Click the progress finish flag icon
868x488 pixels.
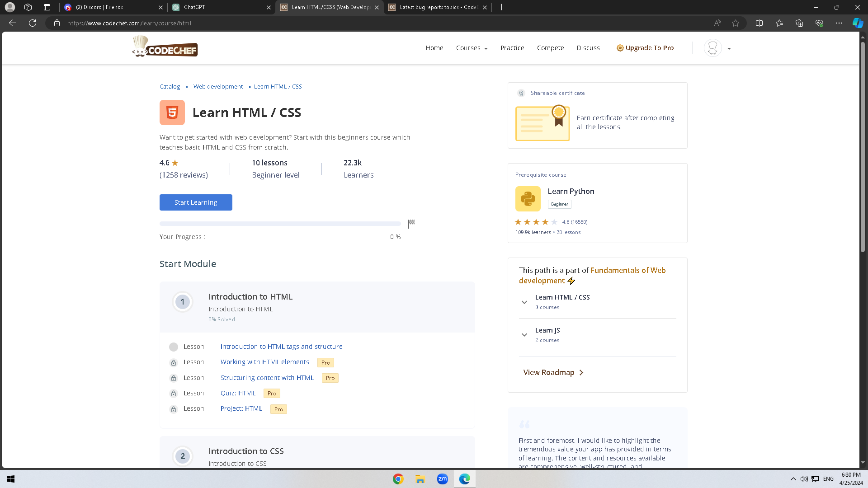pyautogui.click(x=411, y=223)
